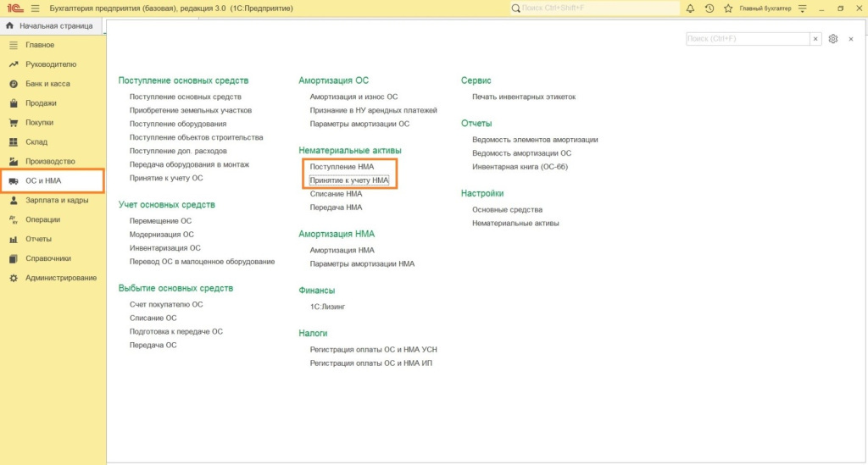
Task: Open Признание в НУ арендных платежей
Action: coord(374,110)
